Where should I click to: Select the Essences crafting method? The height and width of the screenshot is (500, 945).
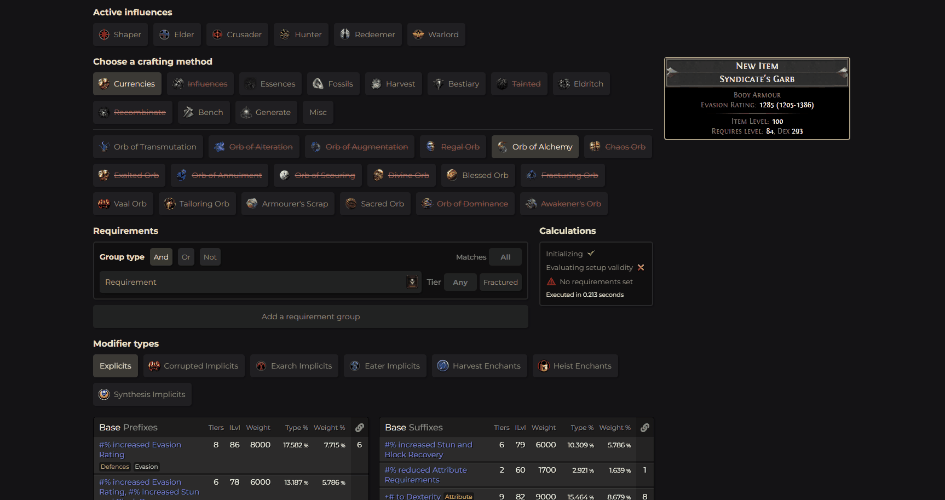point(270,84)
